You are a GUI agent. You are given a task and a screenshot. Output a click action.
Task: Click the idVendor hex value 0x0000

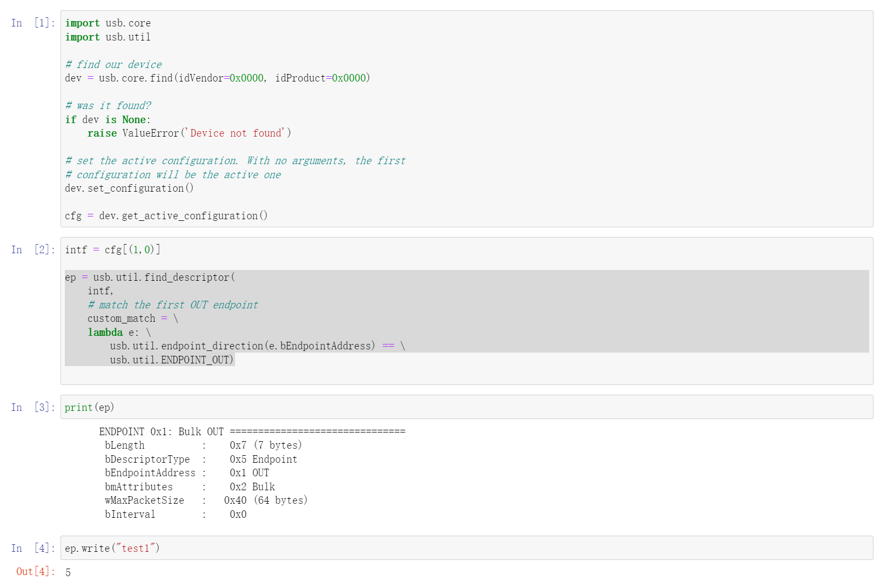(x=243, y=78)
